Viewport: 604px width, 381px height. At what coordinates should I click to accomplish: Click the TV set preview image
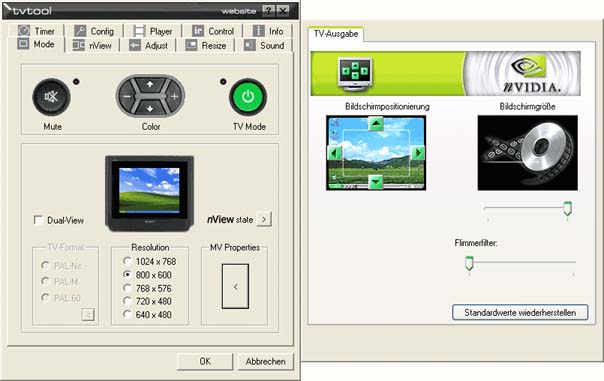tap(149, 193)
